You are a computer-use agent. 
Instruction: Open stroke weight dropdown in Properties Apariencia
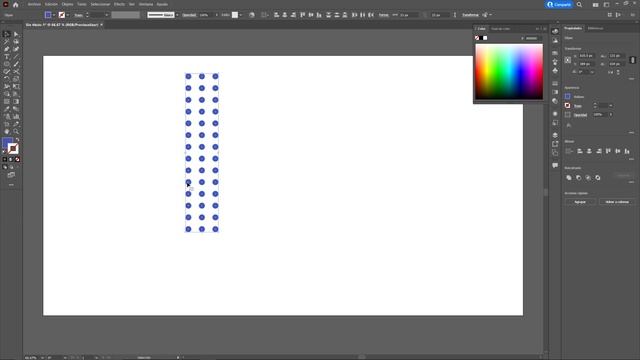click(611, 106)
